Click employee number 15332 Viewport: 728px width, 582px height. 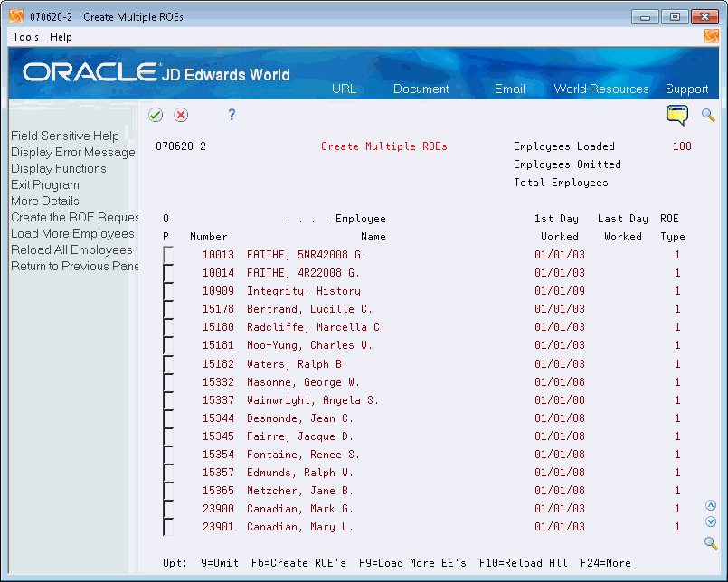point(218,382)
